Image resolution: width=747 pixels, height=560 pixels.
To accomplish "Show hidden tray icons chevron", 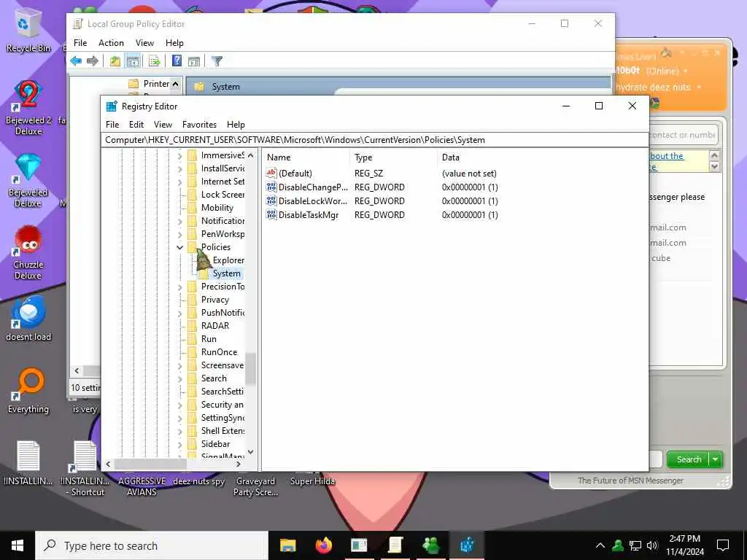I will pyautogui.click(x=600, y=545).
